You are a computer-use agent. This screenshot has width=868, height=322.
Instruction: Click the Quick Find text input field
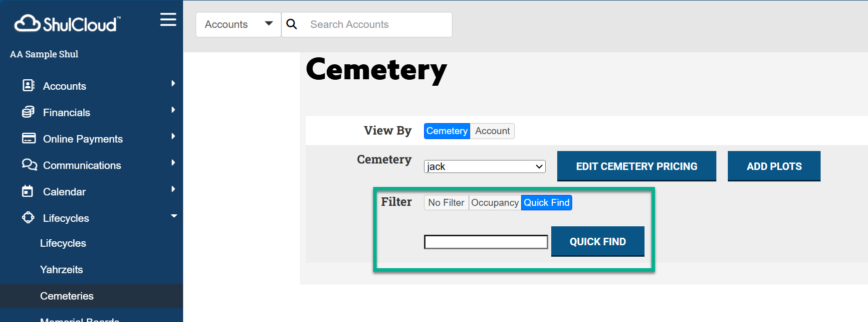(x=486, y=242)
